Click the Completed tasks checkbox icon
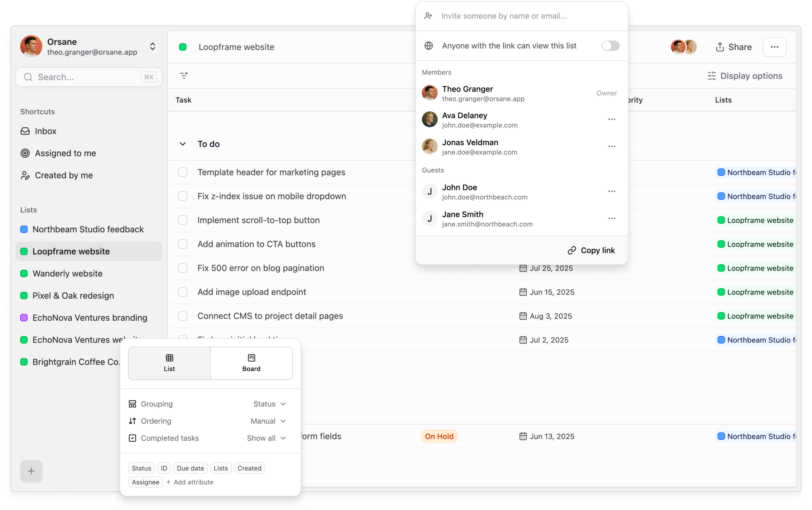The width and height of the screenshot is (812, 510). 133,438
